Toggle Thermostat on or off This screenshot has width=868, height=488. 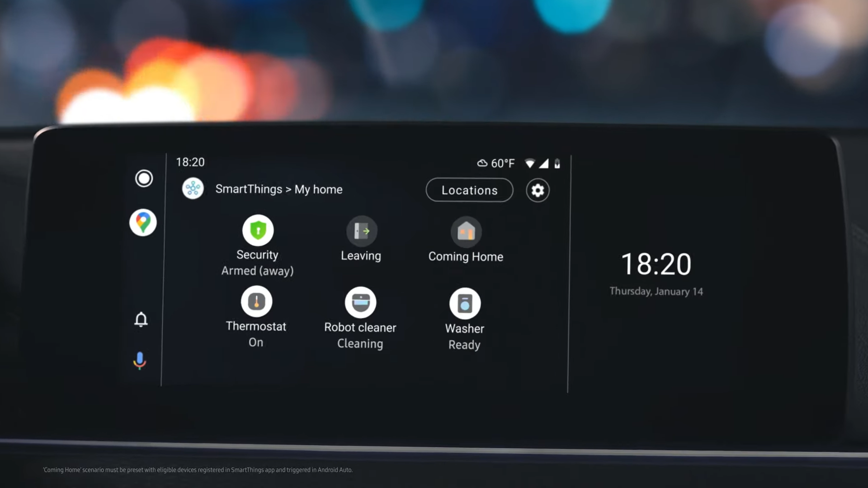tap(256, 301)
